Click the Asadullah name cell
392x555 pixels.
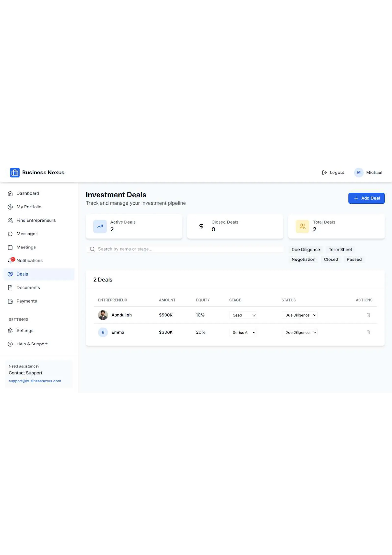122,315
